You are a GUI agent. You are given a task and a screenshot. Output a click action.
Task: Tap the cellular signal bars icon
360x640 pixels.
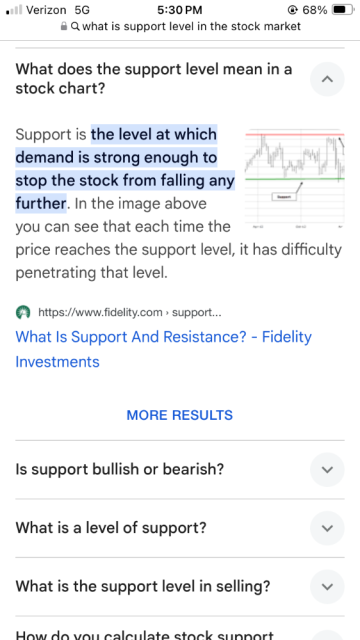click(14, 10)
